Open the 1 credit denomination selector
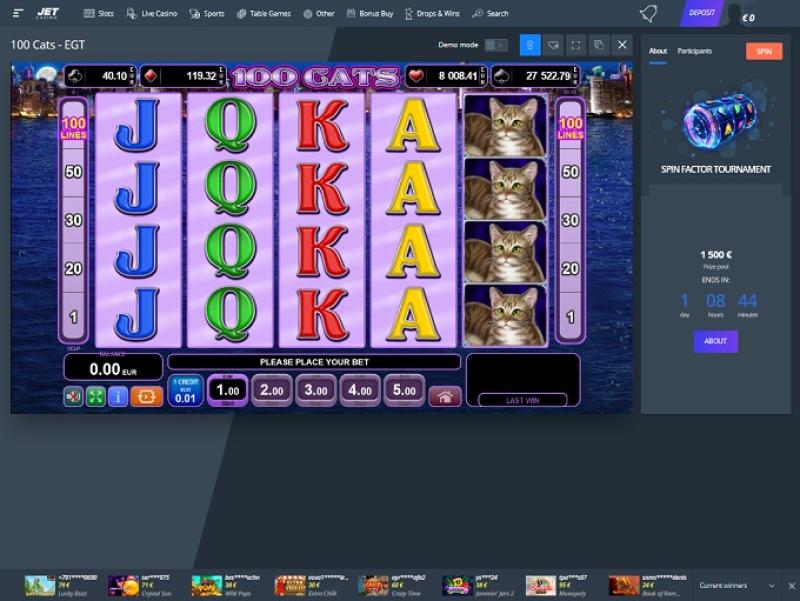Screen dimensions: 800x601 coord(184,391)
